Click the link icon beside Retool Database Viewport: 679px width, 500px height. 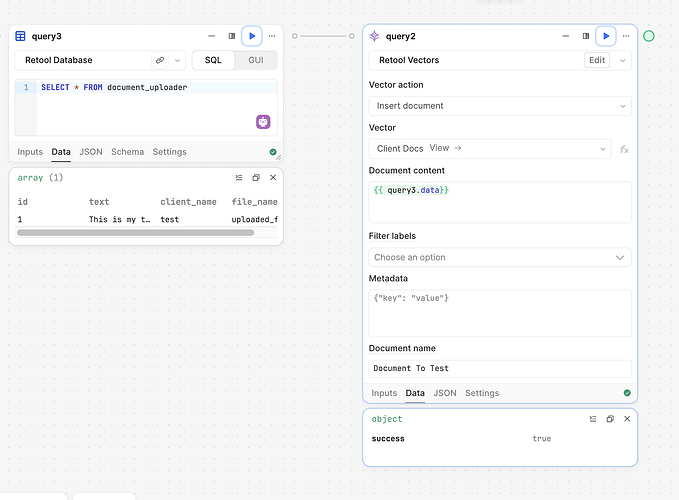point(160,60)
